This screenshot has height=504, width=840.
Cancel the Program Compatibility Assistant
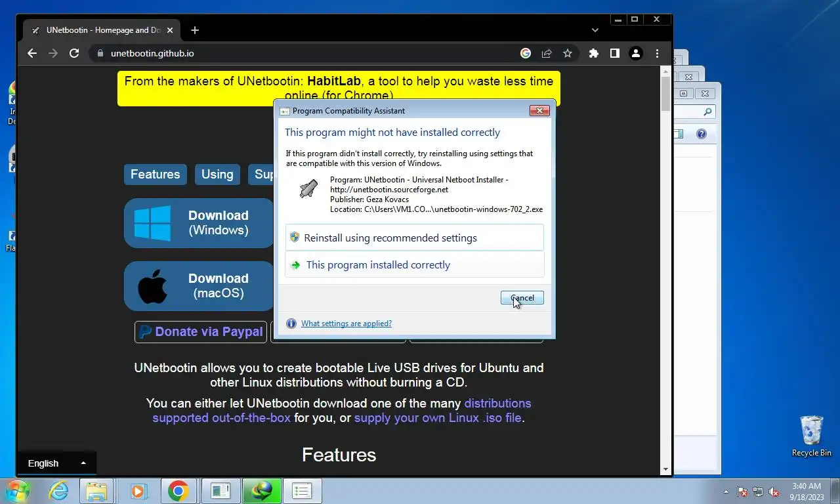522,298
